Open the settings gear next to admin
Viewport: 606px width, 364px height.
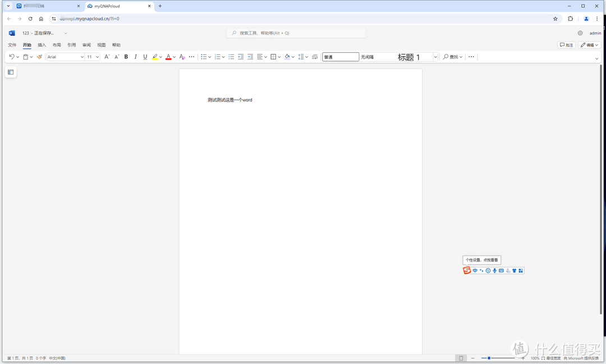pos(580,33)
